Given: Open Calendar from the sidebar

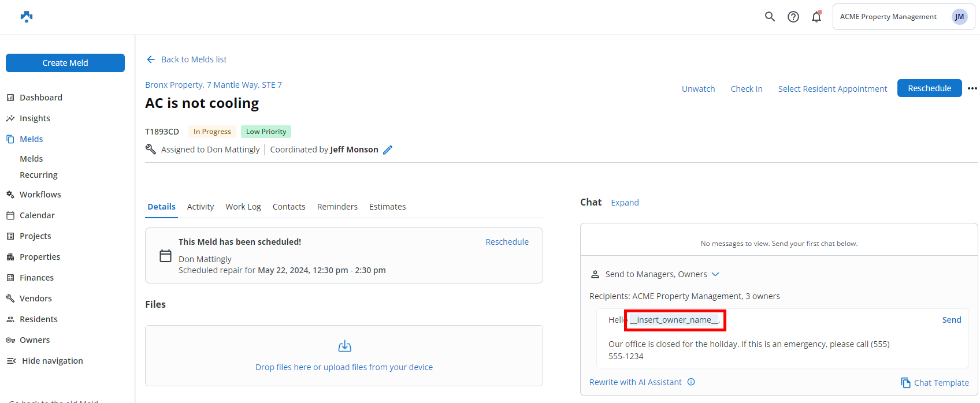Looking at the screenshot, I should click(37, 215).
